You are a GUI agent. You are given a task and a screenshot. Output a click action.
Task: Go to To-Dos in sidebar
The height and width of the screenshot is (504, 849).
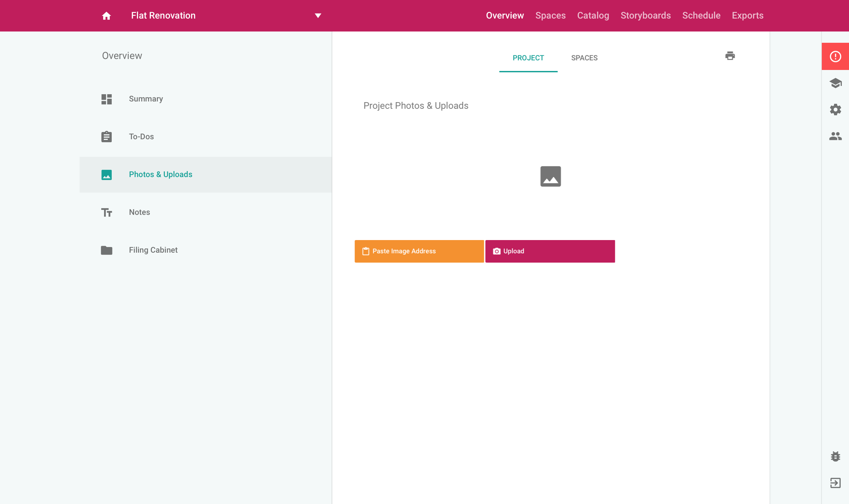[141, 137]
